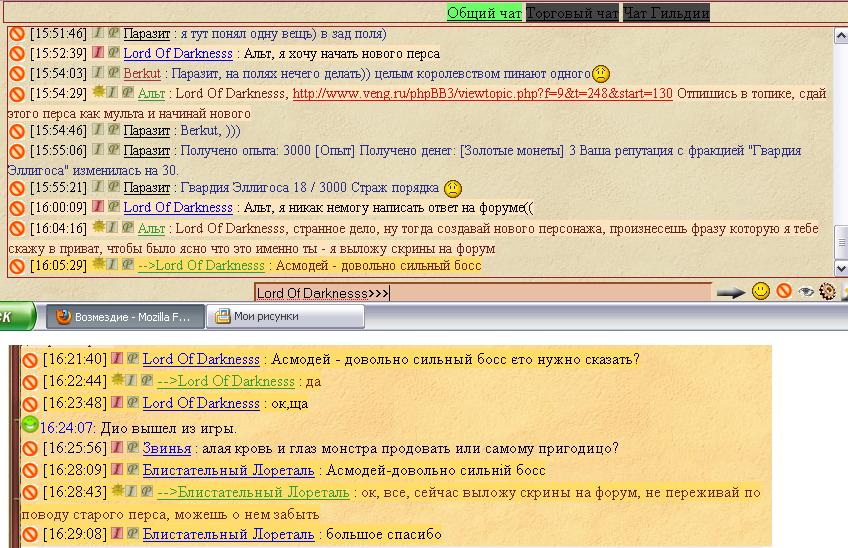Click the sun badge icon at 15:54:29
Viewport: 848px width, 548px height.
point(98,91)
